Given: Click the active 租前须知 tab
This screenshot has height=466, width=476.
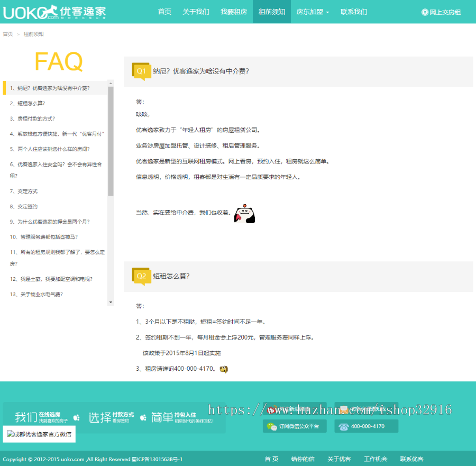Looking at the screenshot, I should [x=271, y=11].
